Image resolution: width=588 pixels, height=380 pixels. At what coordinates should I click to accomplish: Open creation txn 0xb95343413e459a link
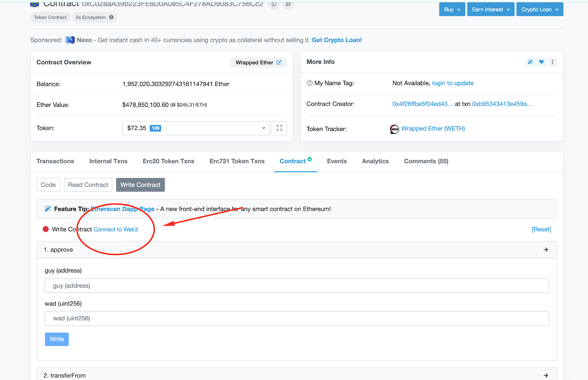pos(502,104)
